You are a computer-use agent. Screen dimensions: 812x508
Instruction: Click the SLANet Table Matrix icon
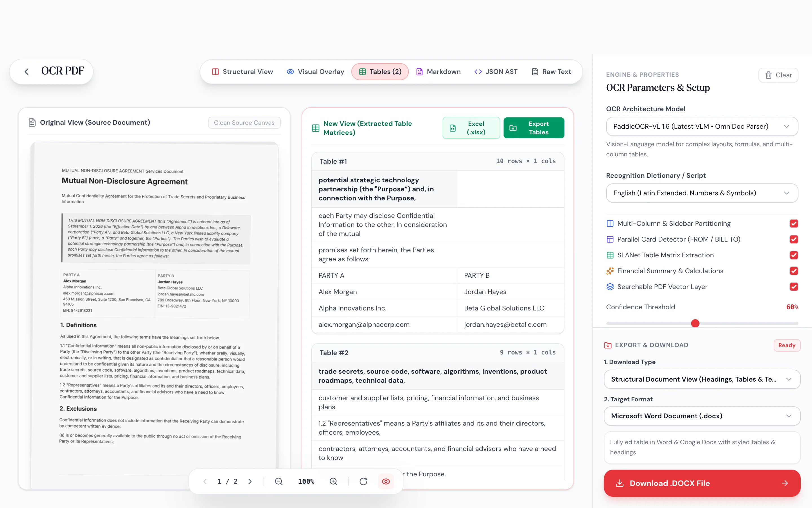point(610,255)
